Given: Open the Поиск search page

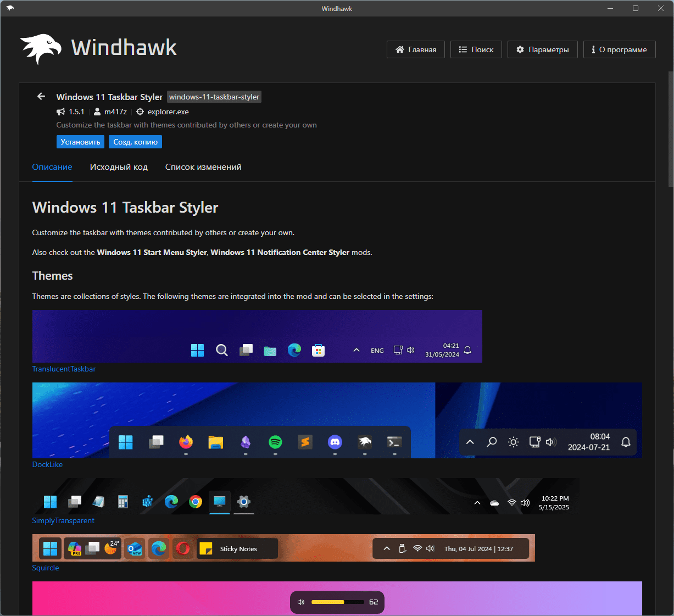Looking at the screenshot, I should [476, 49].
